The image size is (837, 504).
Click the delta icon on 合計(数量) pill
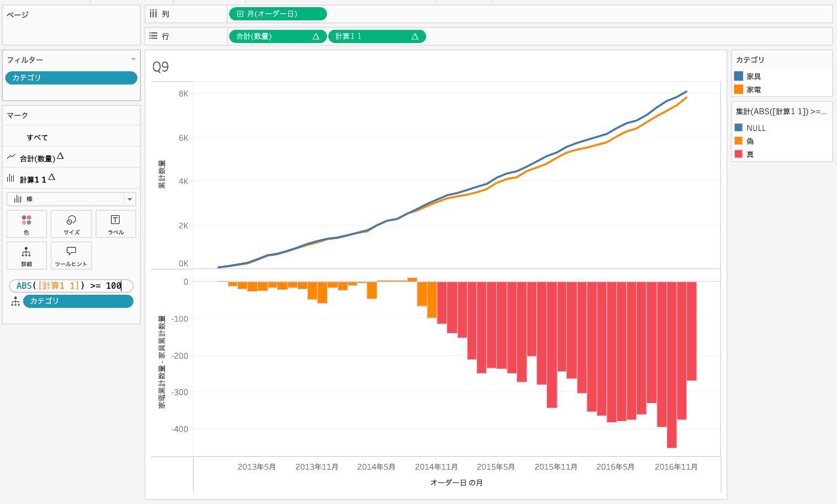(x=316, y=36)
